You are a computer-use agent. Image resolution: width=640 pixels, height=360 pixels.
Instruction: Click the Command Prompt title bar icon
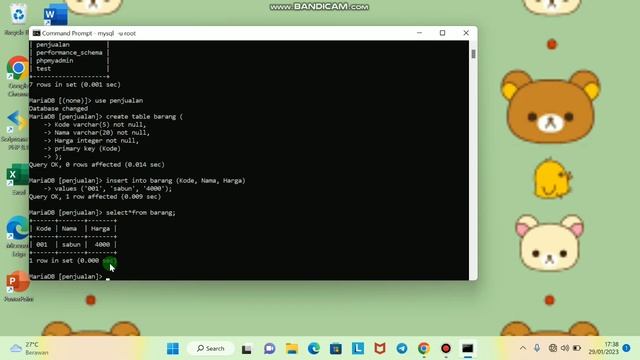coord(36,33)
